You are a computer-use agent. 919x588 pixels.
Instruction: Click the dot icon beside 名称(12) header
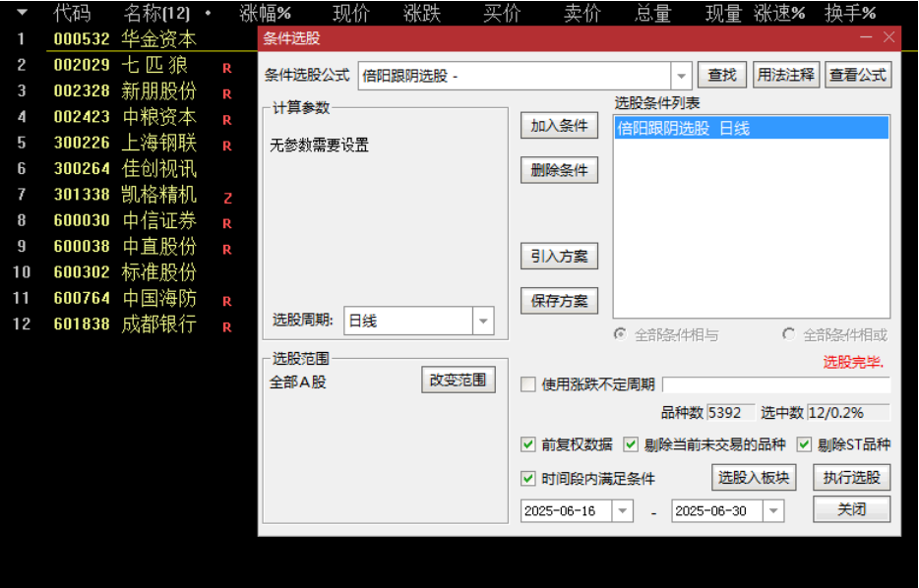click(207, 13)
